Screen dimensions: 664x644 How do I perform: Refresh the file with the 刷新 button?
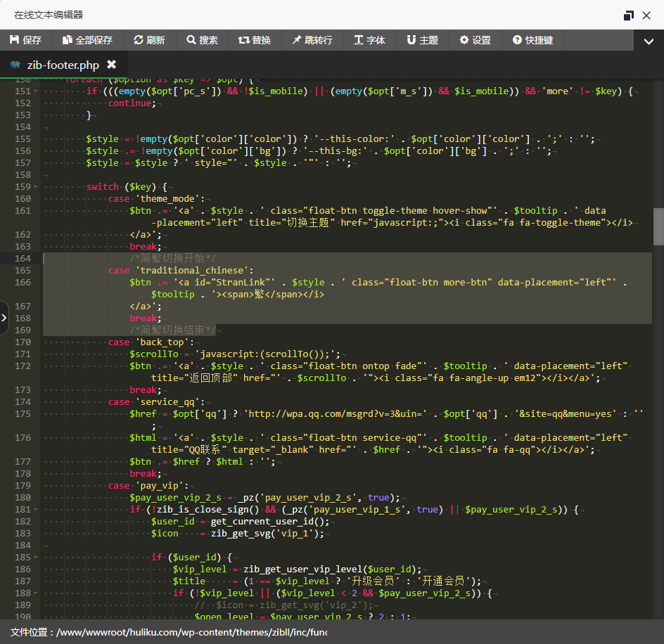[x=149, y=40]
